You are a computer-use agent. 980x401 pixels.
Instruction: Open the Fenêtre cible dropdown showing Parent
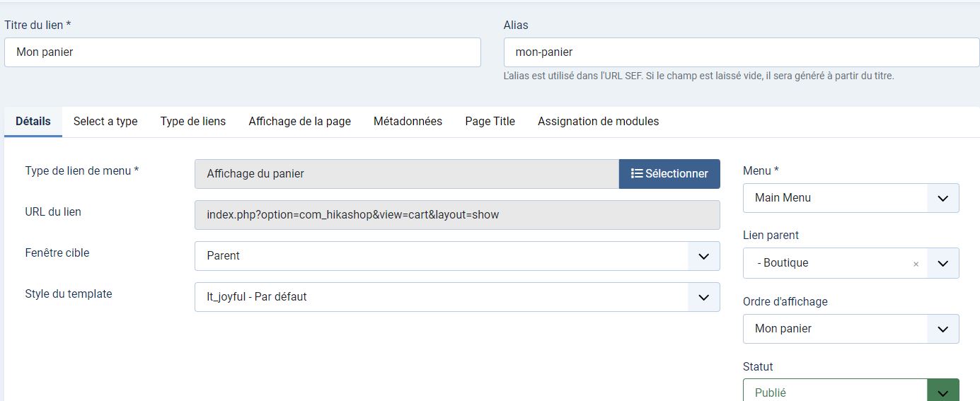pyautogui.click(x=457, y=256)
